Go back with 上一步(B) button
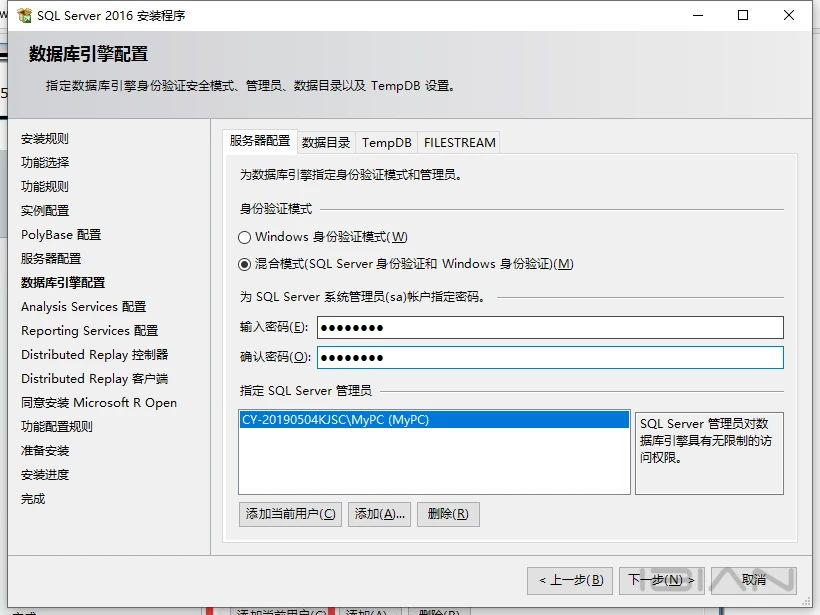 (570, 580)
